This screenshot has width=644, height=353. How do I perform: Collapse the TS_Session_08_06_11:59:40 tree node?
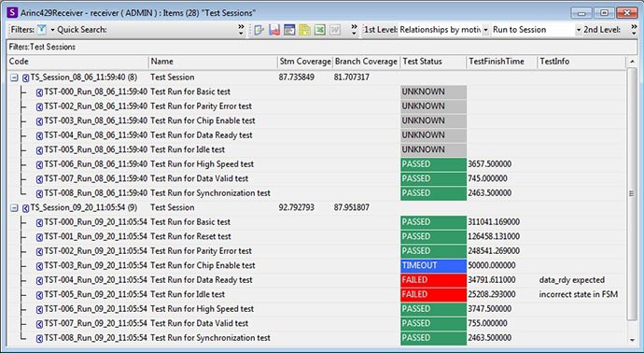[14, 78]
